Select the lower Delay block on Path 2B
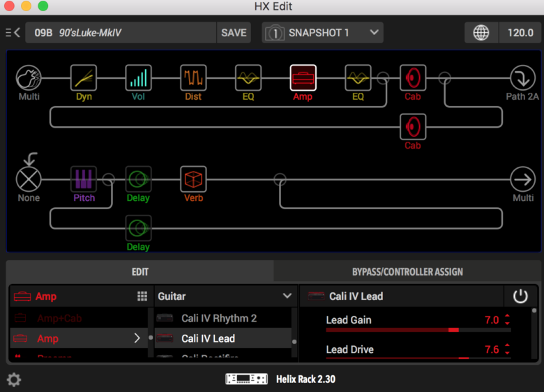This screenshot has height=392, width=544. 138,228
